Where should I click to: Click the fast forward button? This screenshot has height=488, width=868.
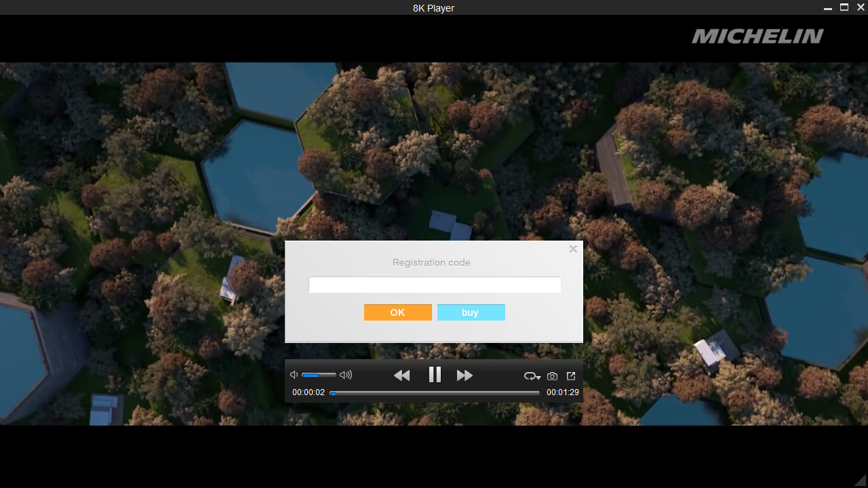465,375
